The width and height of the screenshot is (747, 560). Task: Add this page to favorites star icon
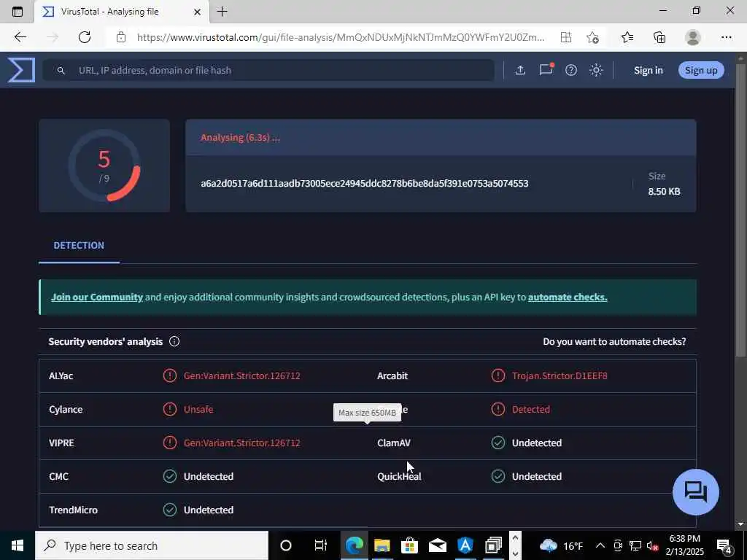(x=592, y=37)
